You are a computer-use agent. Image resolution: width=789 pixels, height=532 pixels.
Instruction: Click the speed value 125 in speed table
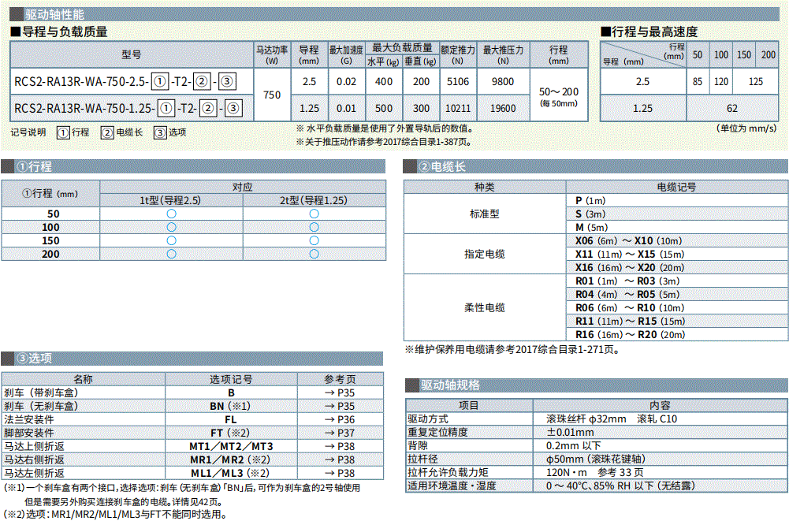click(x=756, y=81)
